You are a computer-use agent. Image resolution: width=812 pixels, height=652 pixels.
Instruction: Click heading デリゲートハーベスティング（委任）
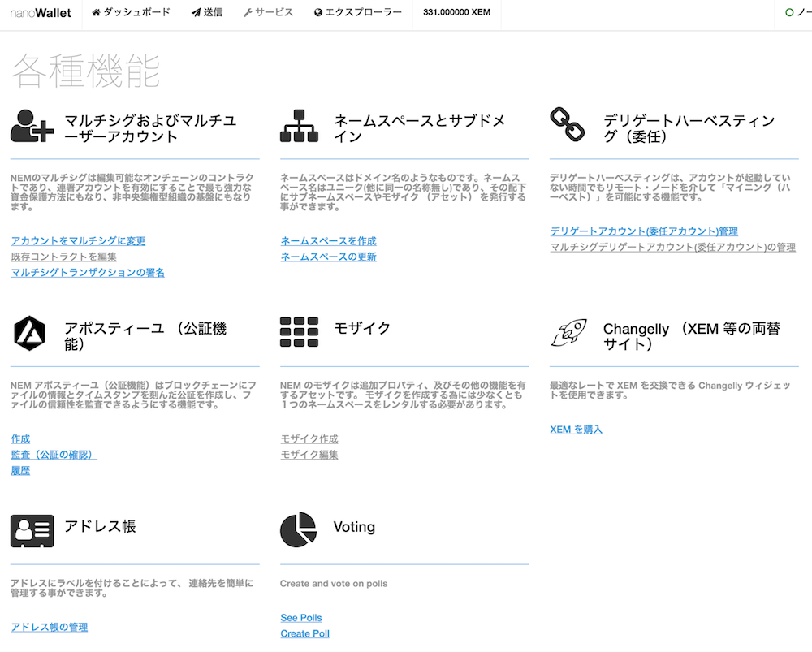689,128
